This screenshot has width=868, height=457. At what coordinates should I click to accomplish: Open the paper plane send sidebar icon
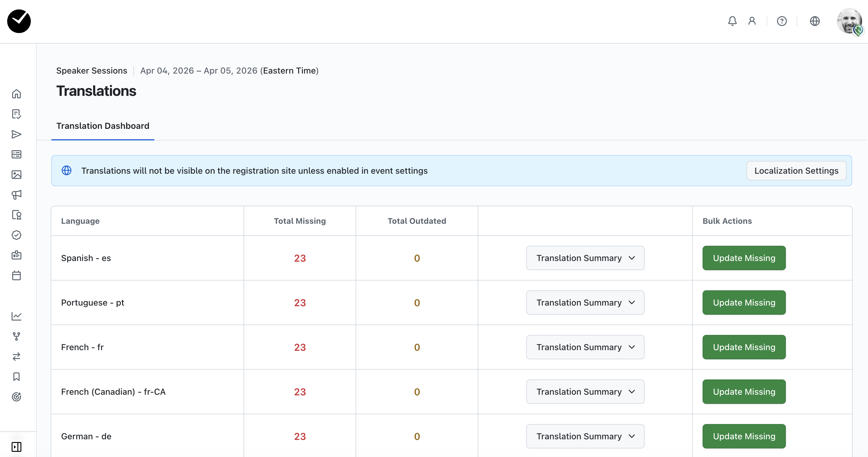click(x=16, y=134)
